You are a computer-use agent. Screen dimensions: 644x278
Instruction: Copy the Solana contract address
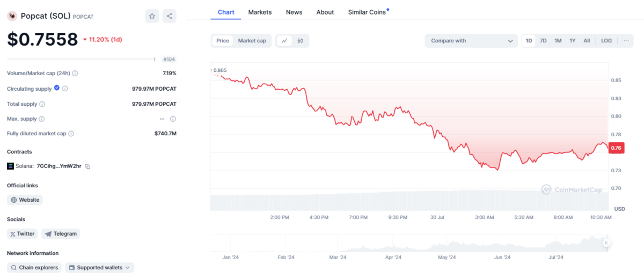(x=87, y=166)
